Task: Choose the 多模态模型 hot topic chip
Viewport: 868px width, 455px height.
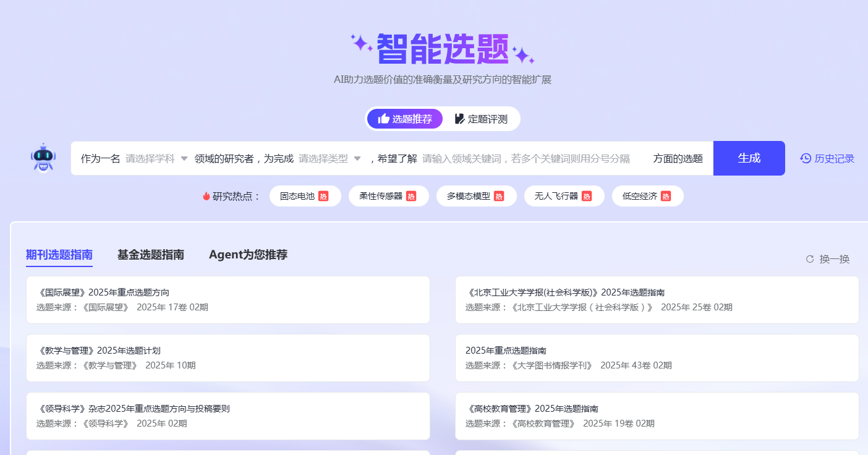Action: click(476, 196)
